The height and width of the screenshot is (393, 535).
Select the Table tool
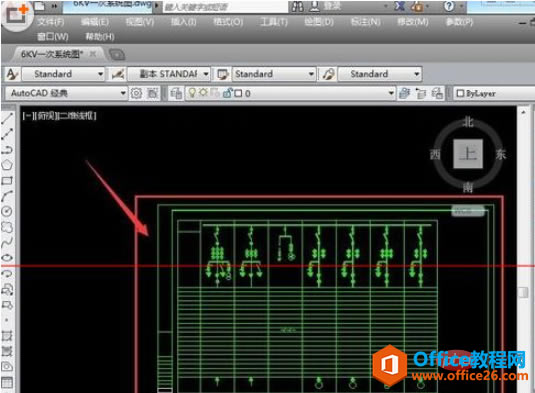pos(7,382)
